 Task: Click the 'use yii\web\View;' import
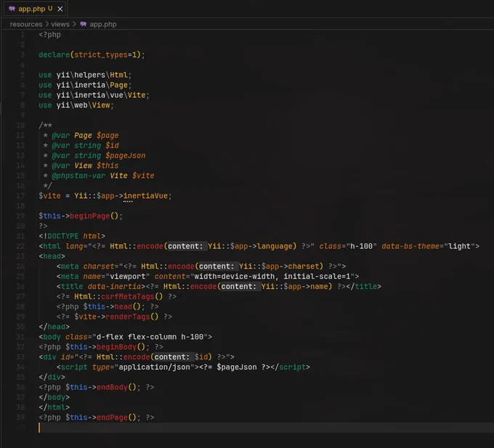76,105
